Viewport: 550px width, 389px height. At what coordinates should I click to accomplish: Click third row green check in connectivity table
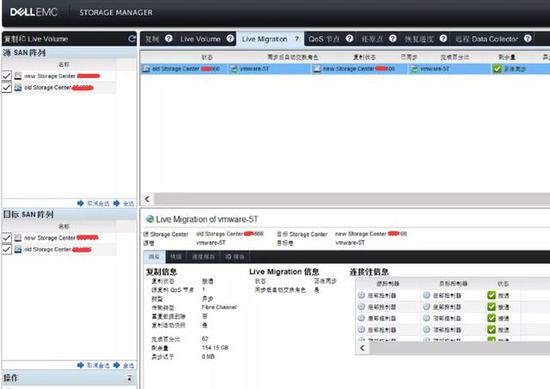(x=491, y=318)
